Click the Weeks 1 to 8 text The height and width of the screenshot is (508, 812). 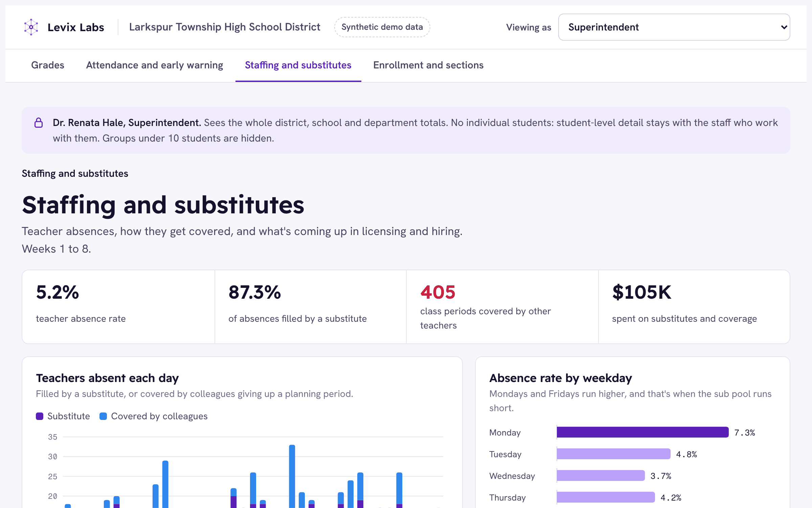tap(57, 249)
